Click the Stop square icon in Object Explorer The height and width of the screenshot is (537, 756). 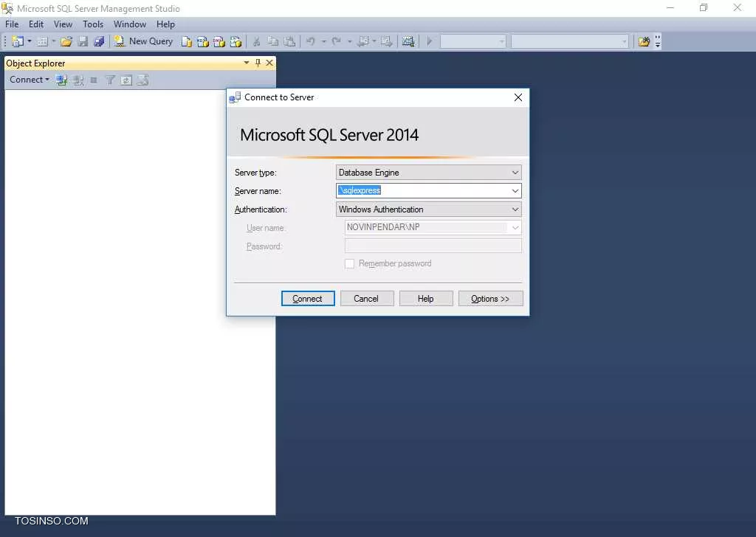94,80
